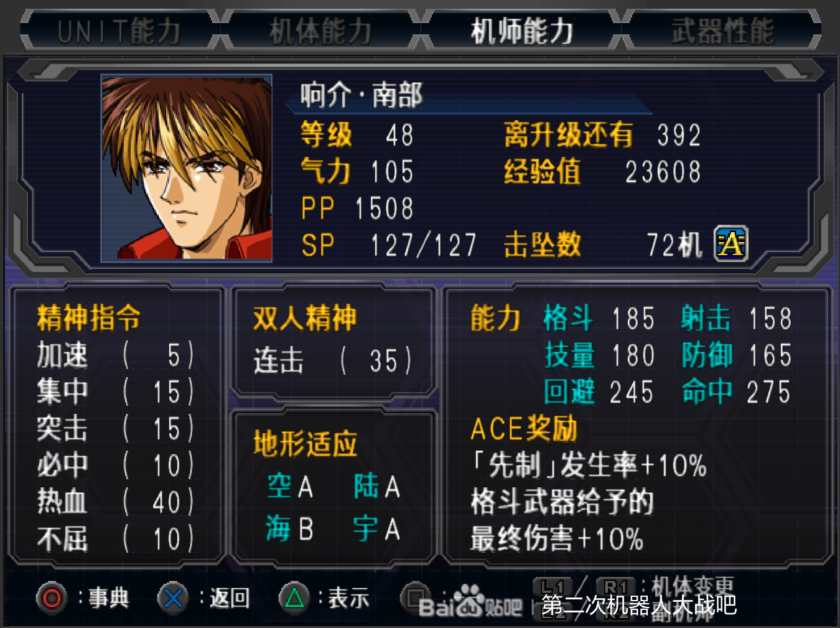Viewport: 840px width, 628px height.
Task: Open the 机体能力 tab
Action: tap(320, 30)
